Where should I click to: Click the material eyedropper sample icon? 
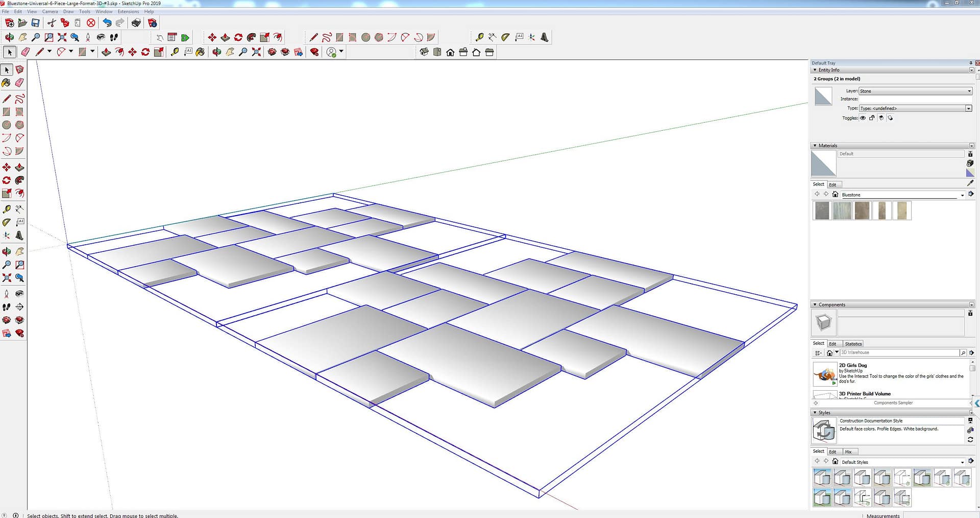[x=970, y=183]
